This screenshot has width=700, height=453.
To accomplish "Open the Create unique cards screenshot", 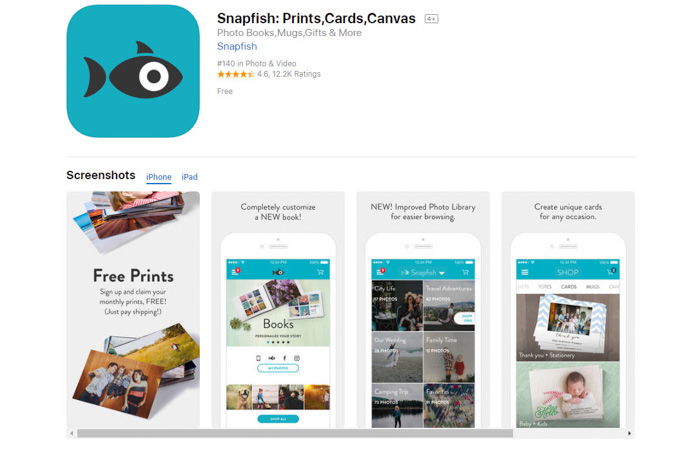I will [568, 310].
